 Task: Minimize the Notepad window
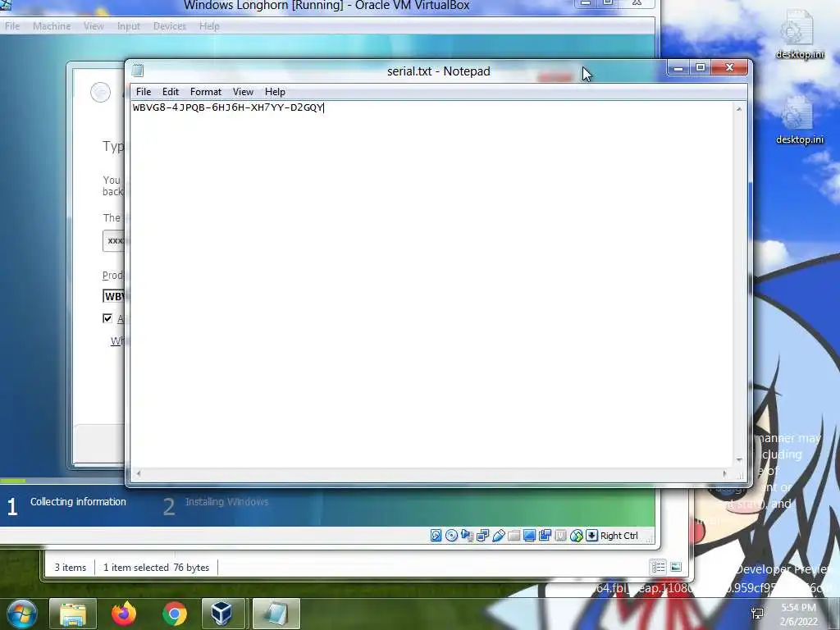coord(678,67)
